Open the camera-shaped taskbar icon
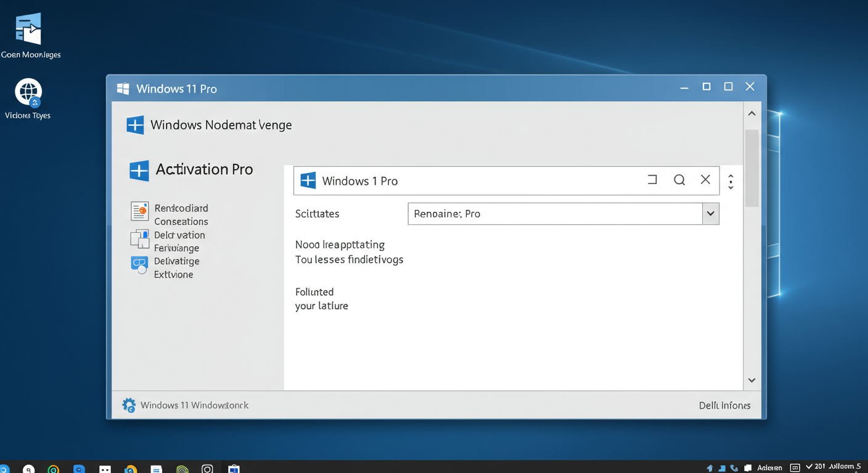868x473 pixels. [207, 469]
